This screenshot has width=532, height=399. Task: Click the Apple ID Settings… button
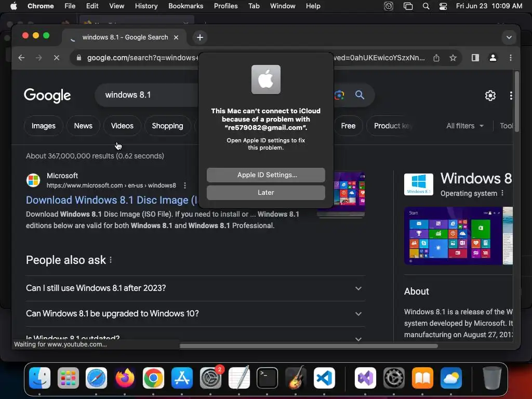pyautogui.click(x=266, y=175)
